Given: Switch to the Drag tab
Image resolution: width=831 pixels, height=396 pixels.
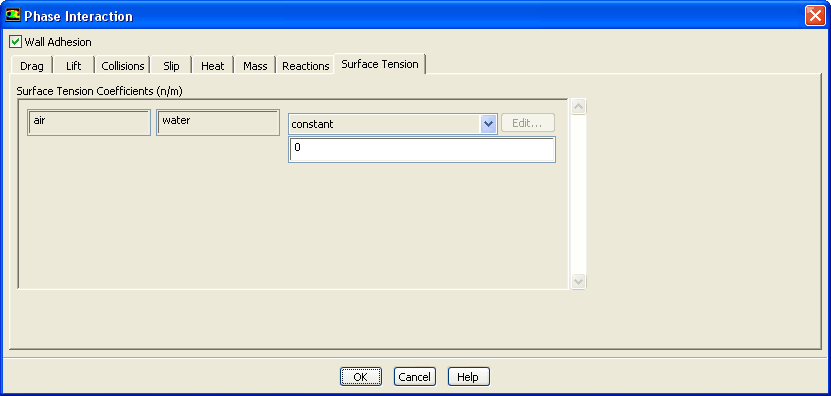Looking at the screenshot, I should point(32,66).
